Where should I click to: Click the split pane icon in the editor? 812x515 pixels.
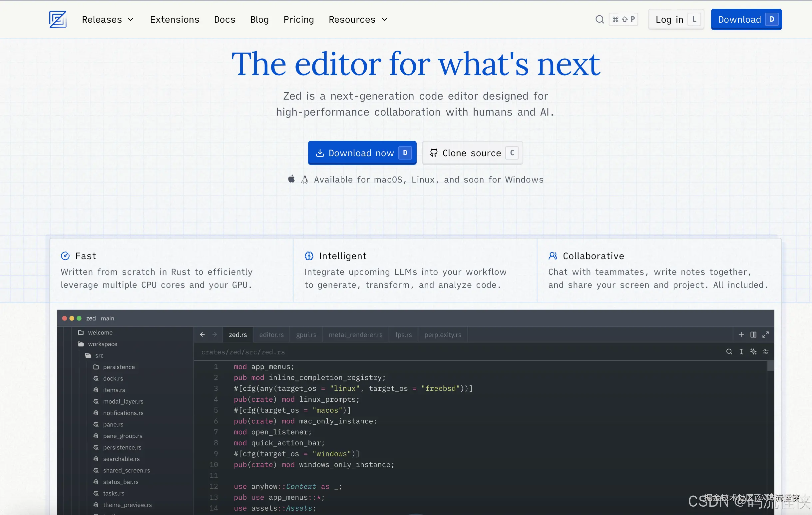coord(753,334)
